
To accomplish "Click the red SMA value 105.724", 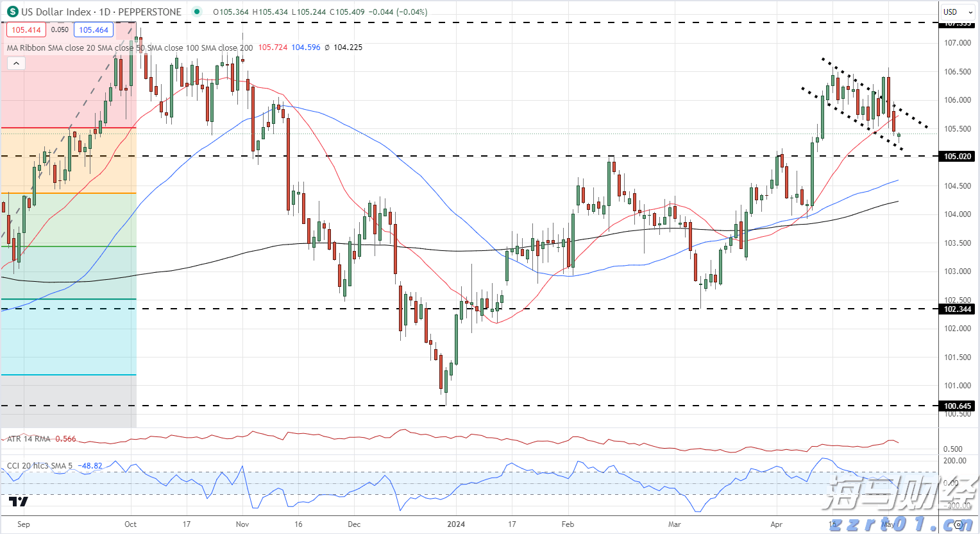I will [273, 47].
